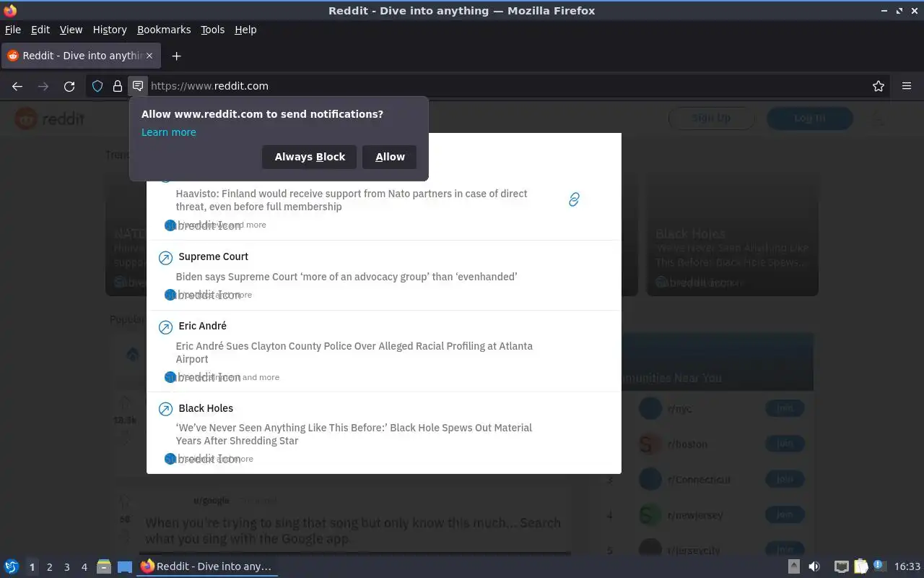
Task: Join the r/nyc community
Action: 785,408
